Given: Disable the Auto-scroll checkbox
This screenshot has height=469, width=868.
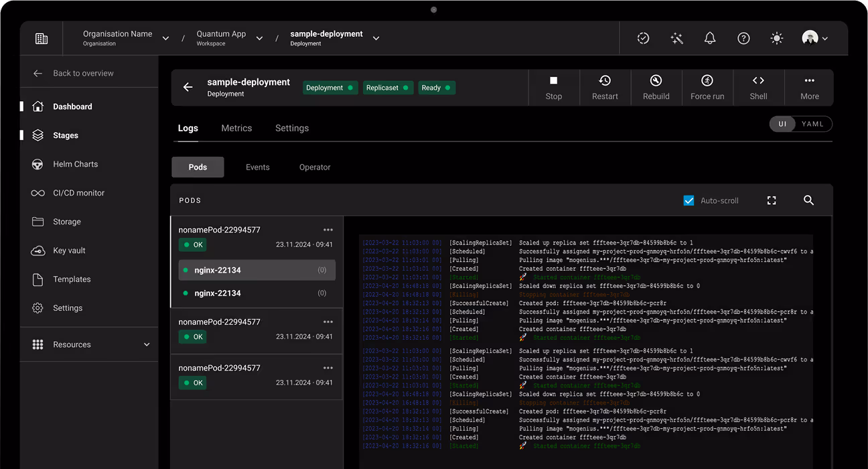Looking at the screenshot, I should pos(689,200).
